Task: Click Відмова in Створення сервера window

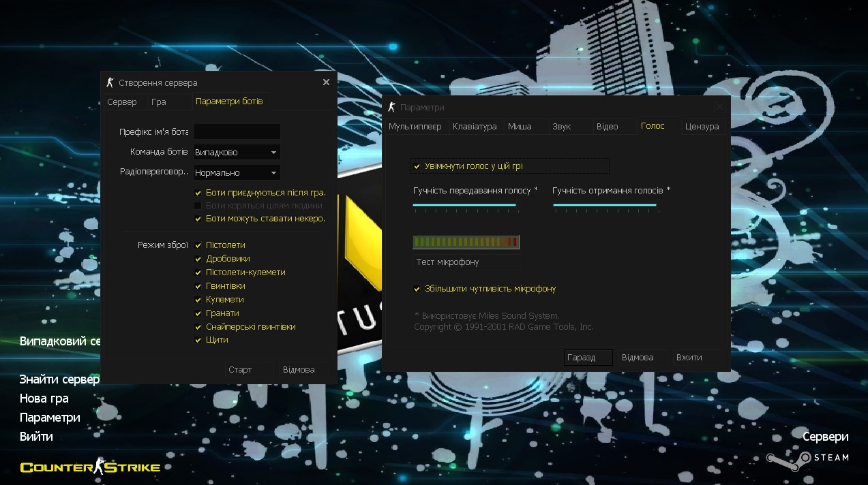Action: (x=304, y=370)
